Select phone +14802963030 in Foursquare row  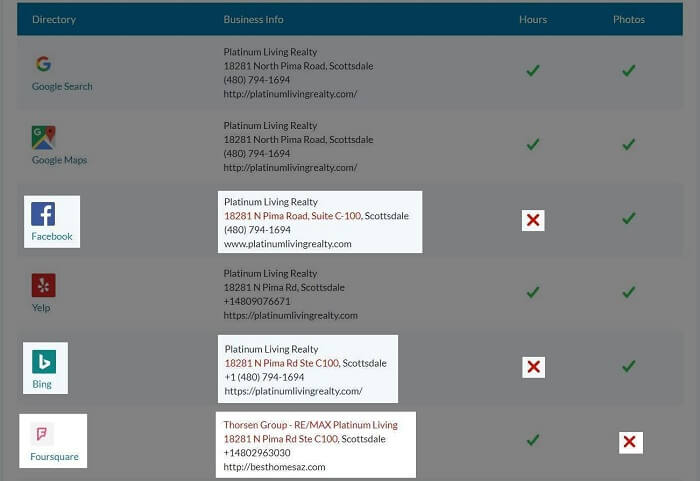click(x=257, y=453)
